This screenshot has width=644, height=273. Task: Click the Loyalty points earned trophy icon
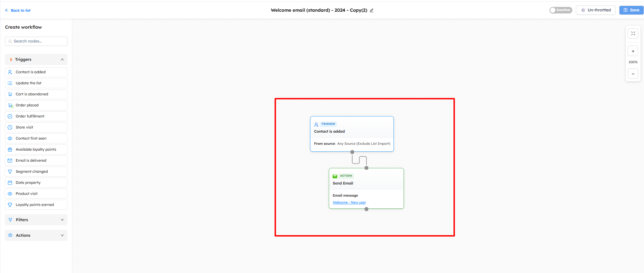point(10,205)
